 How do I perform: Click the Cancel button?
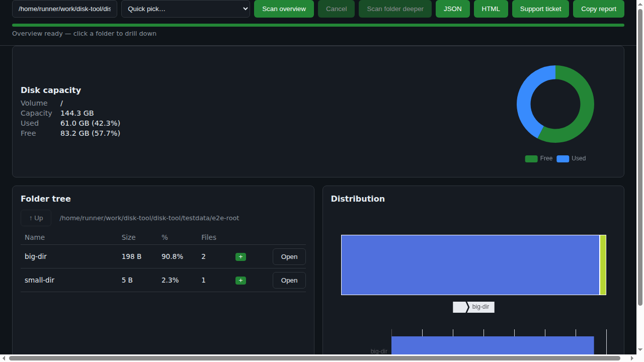(336, 9)
